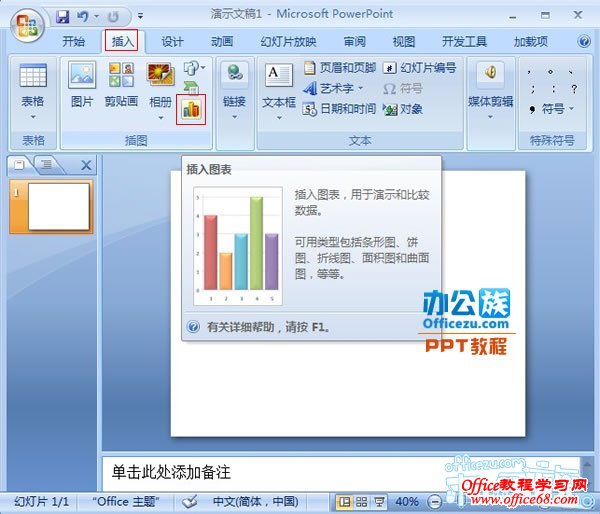Image resolution: width=600 pixels, height=514 pixels.
Task: Open the 剪贴画 clip art pane
Action: tap(121, 84)
